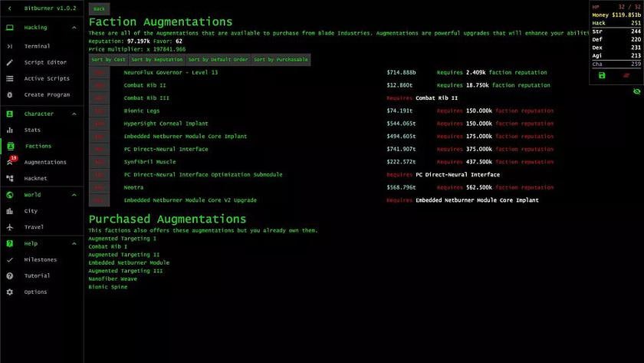The width and height of the screenshot is (644, 363).
Task: Click the Script Editor pencil icon
Action: (10, 62)
